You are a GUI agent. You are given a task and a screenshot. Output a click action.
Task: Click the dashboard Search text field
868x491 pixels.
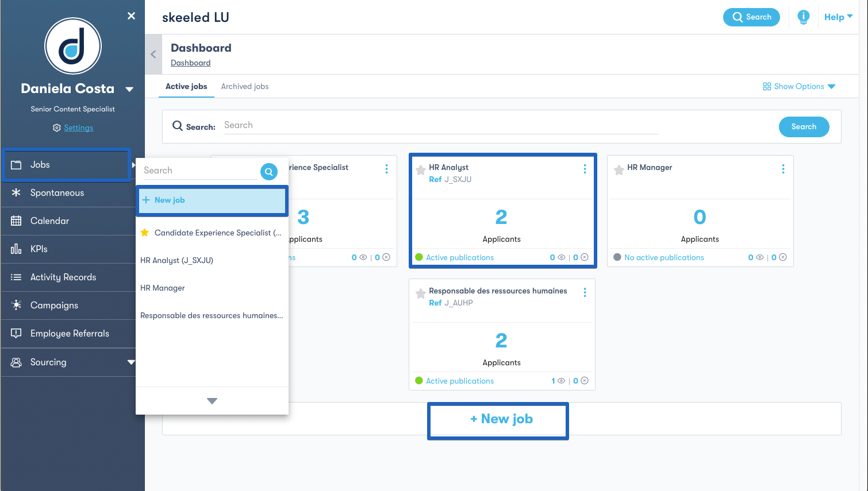point(441,126)
